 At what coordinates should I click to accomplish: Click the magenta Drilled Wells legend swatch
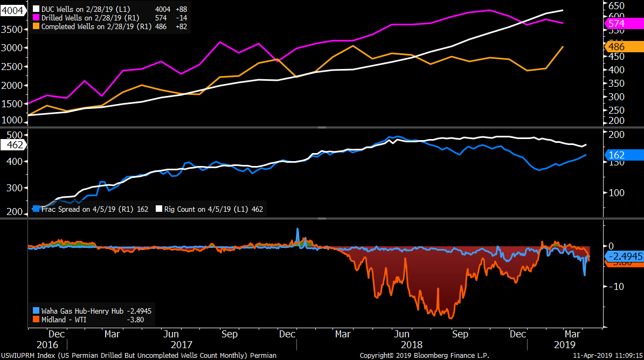click(36, 18)
